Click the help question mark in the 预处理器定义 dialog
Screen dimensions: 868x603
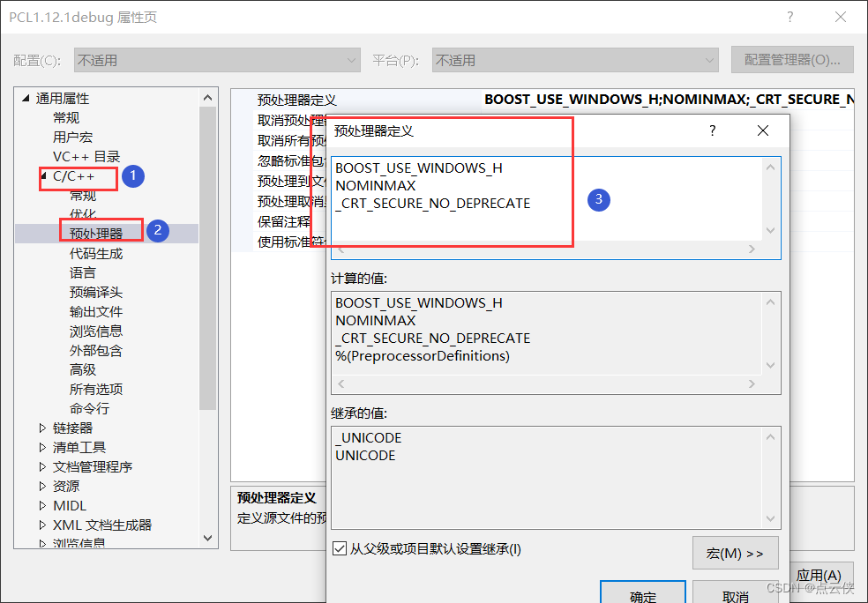pos(713,130)
